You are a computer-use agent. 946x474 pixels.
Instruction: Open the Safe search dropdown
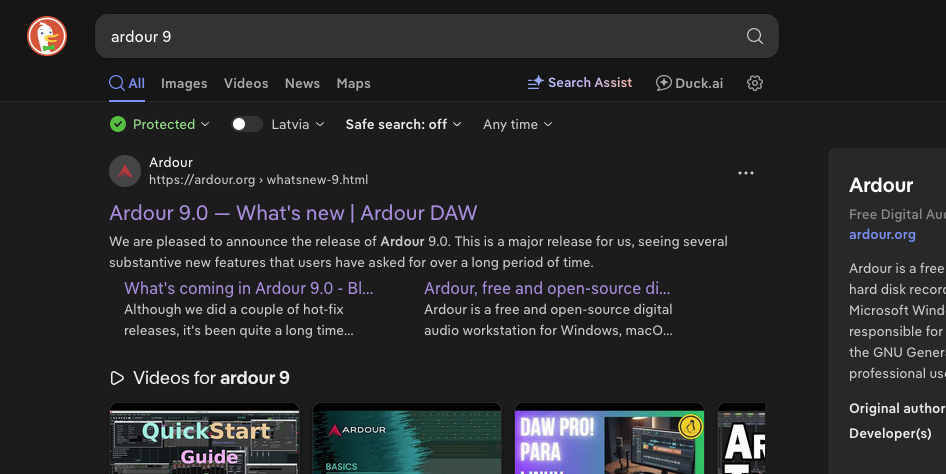tap(403, 124)
